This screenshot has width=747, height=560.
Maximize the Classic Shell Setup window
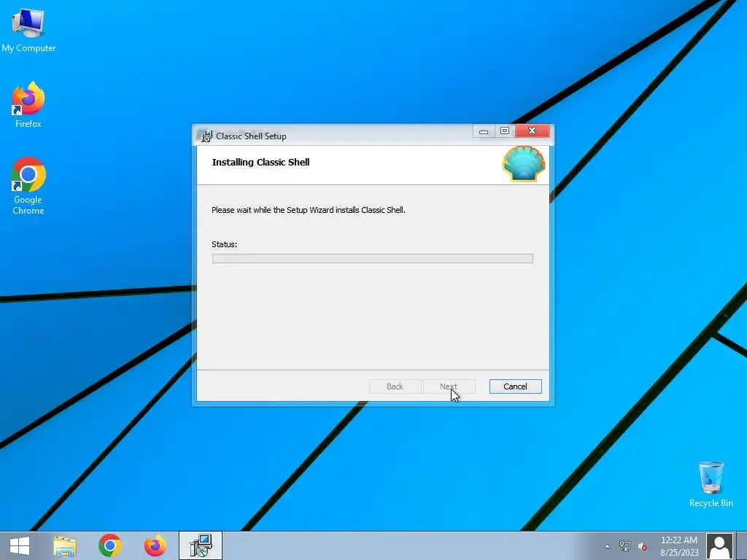(x=505, y=131)
